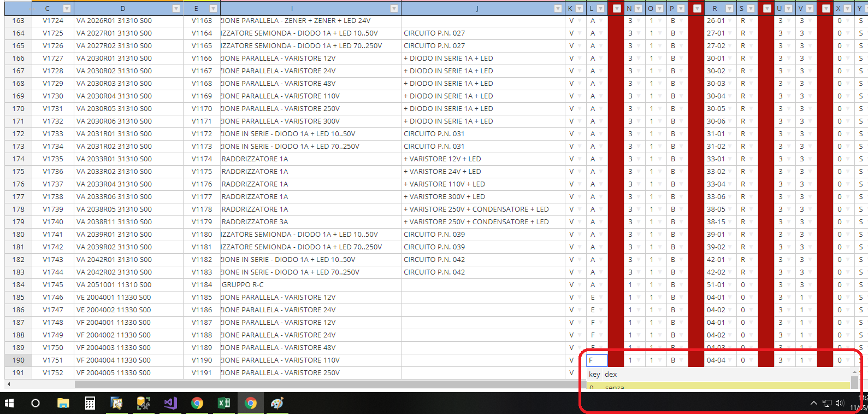Open filter on red column after L

click(617, 8)
